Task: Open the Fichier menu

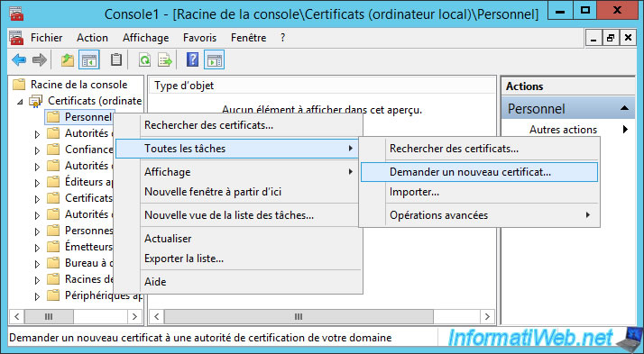Action: click(x=46, y=38)
